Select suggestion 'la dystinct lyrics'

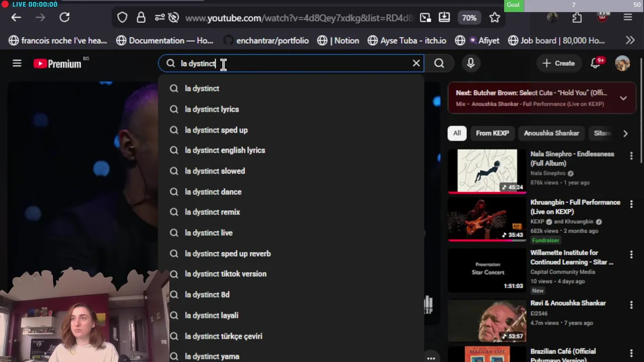pos(291,109)
